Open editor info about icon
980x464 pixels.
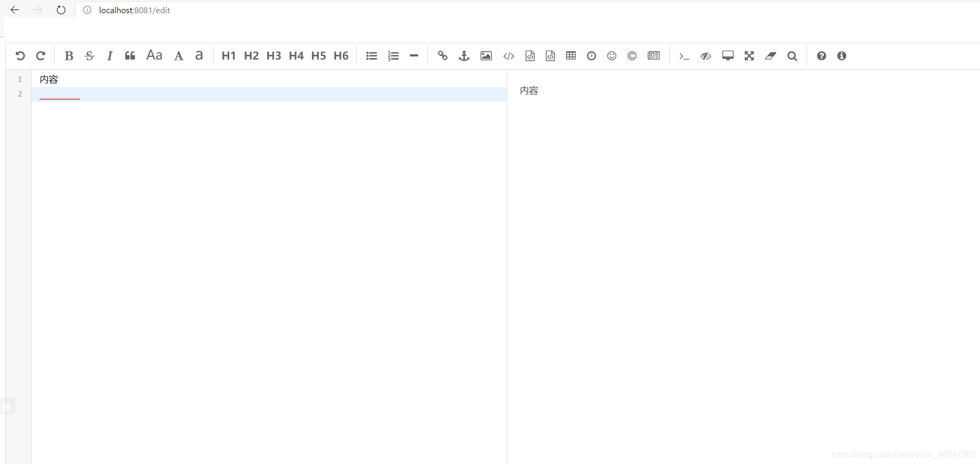841,56
